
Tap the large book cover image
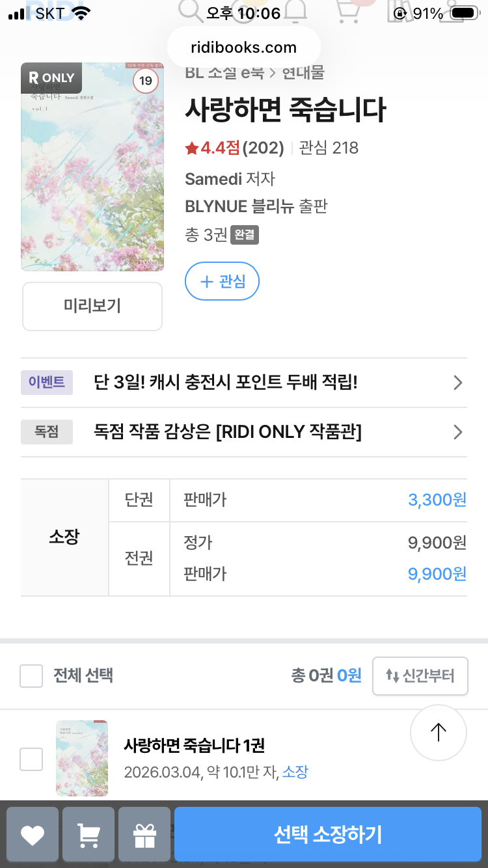coord(92,167)
